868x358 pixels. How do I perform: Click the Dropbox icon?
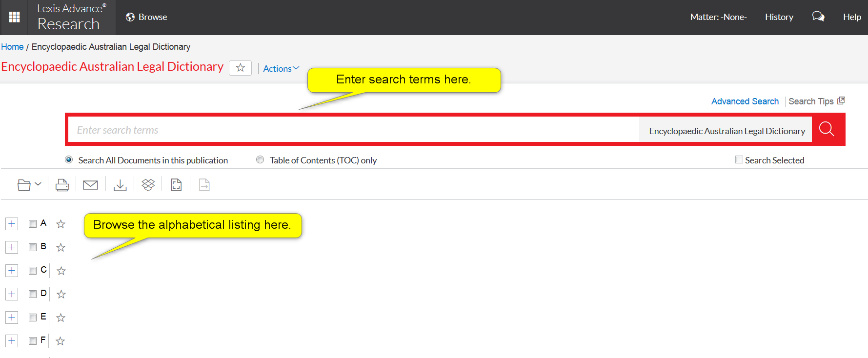tap(148, 185)
